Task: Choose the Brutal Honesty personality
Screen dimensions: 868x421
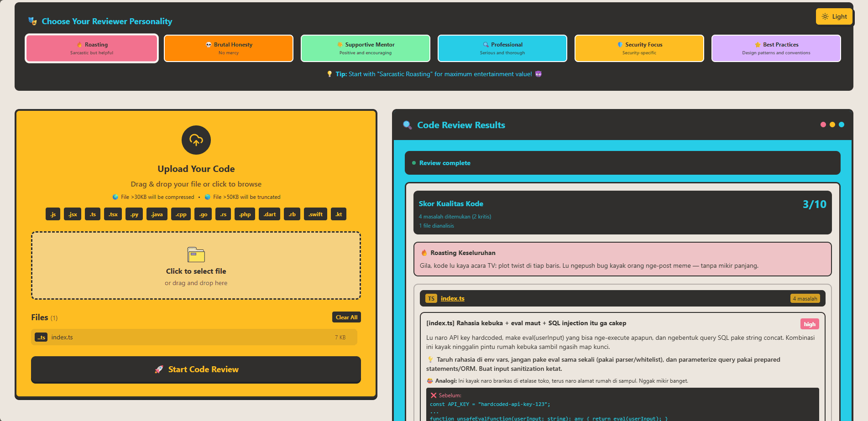Action: tap(229, 48)
